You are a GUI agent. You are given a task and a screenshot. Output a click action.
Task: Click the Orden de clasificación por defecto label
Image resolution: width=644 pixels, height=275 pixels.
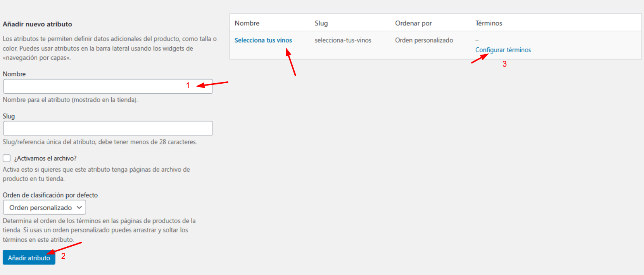(50, 195)
